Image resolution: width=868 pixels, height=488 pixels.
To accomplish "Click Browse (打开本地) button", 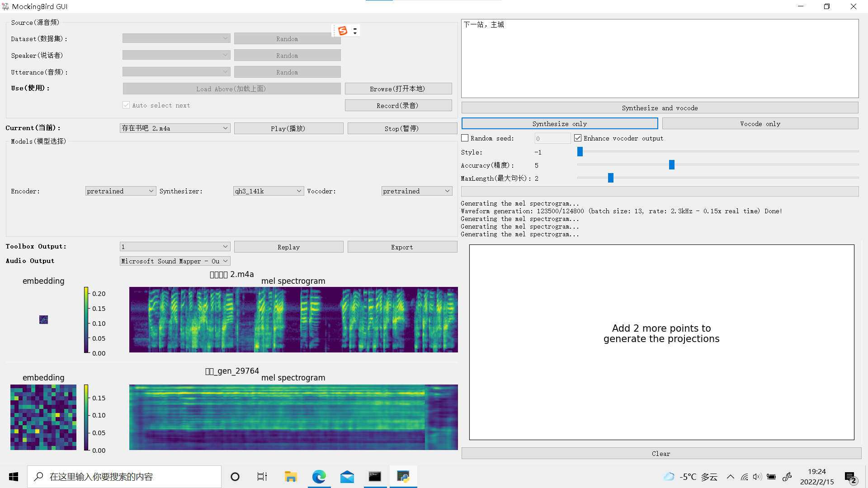I will [398, 89].
